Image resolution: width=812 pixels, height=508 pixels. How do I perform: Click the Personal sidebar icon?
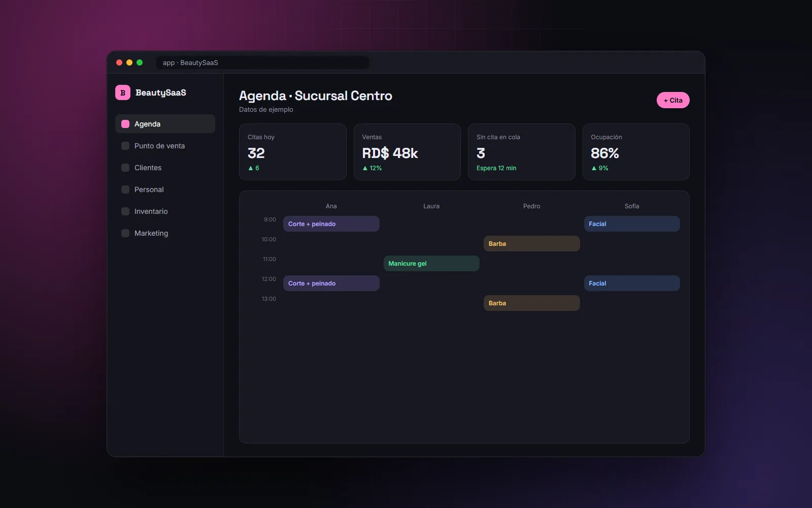click(125, 189)
